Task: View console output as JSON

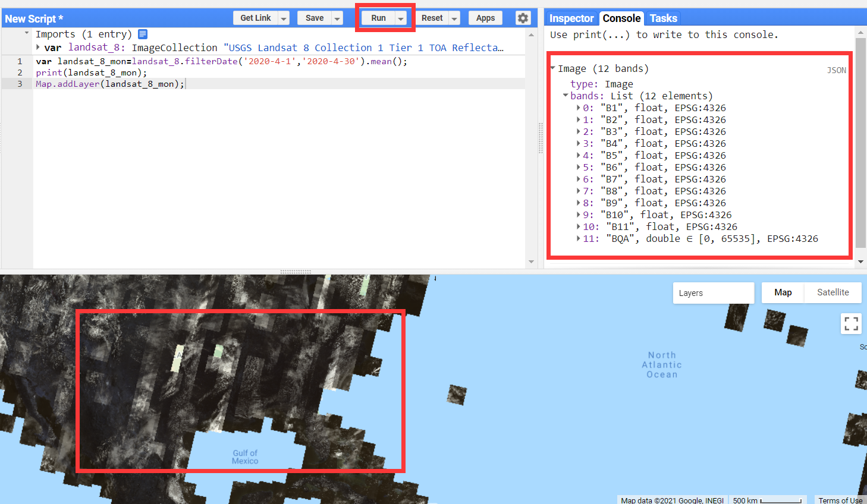Action: pyautogui.click(x=836, y=70)
